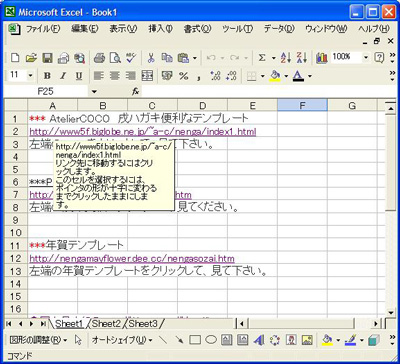Apply percent style
The width and height of the screenshot is (400, 364).
tap(183, 76)
